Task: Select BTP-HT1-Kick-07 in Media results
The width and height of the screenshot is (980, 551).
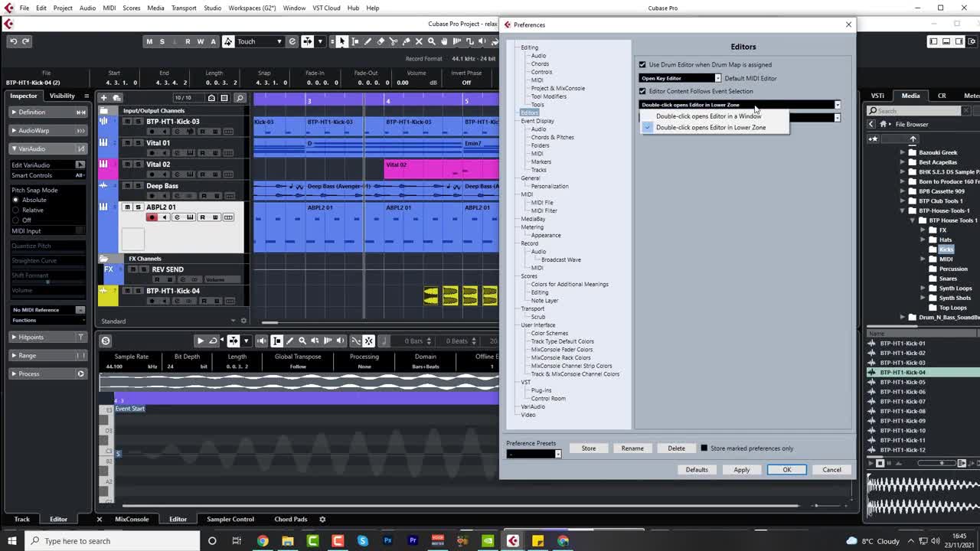Action: click(902, 401)
